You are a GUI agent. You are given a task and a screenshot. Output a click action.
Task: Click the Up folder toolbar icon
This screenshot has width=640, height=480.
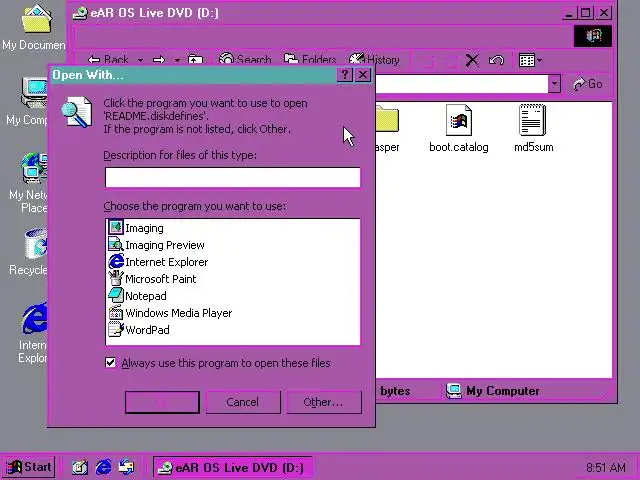[195, 60]
